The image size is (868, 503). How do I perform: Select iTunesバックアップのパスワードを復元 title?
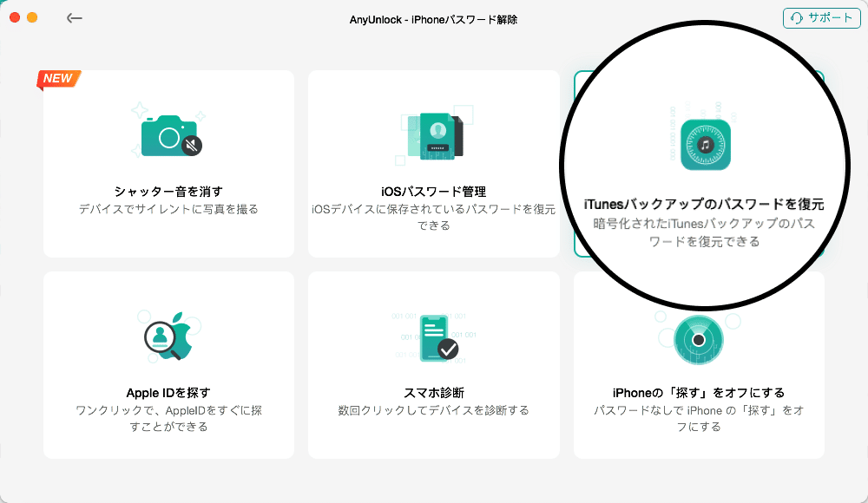[x=704, y=204]
